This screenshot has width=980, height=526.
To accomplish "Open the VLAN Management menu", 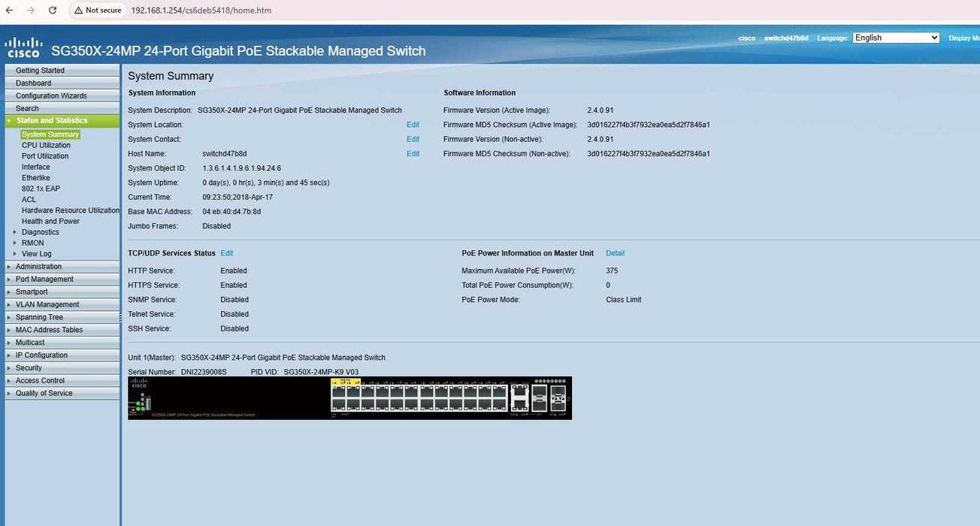I will [x=47, y=305].
